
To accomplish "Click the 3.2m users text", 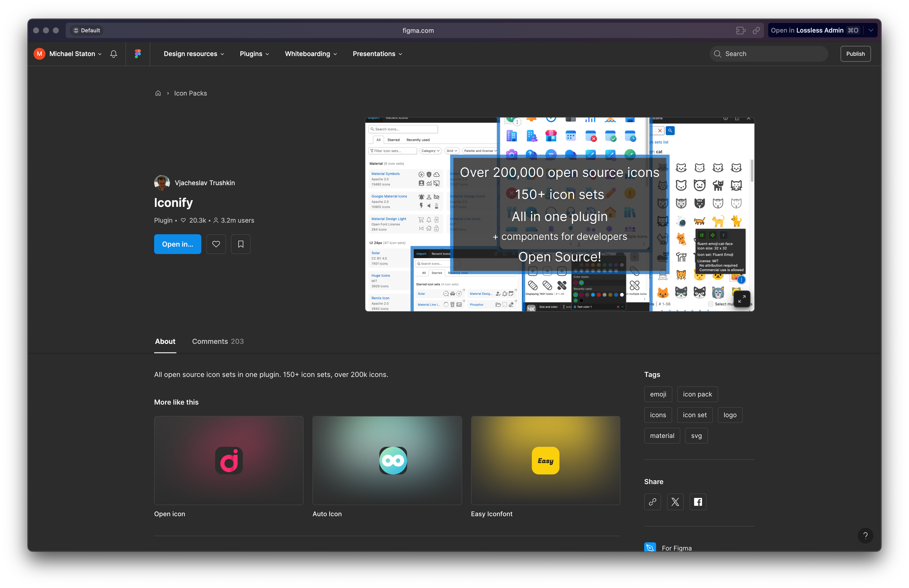I will [x=238, y=220].
